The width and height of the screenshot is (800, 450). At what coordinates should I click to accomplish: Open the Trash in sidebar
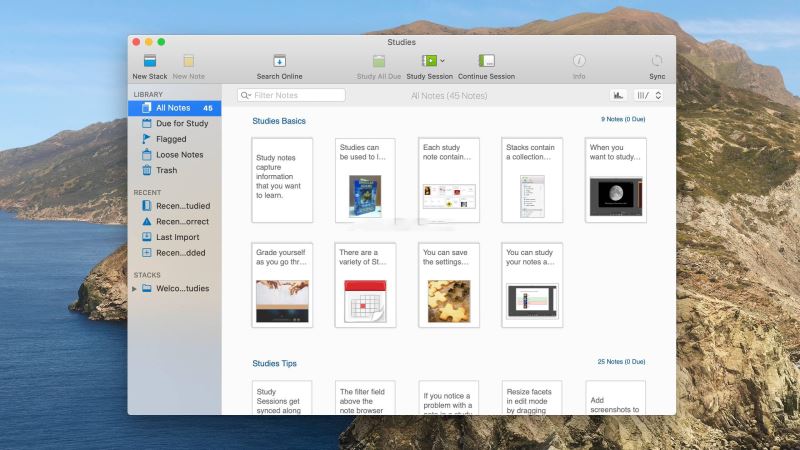click(174, 170)
